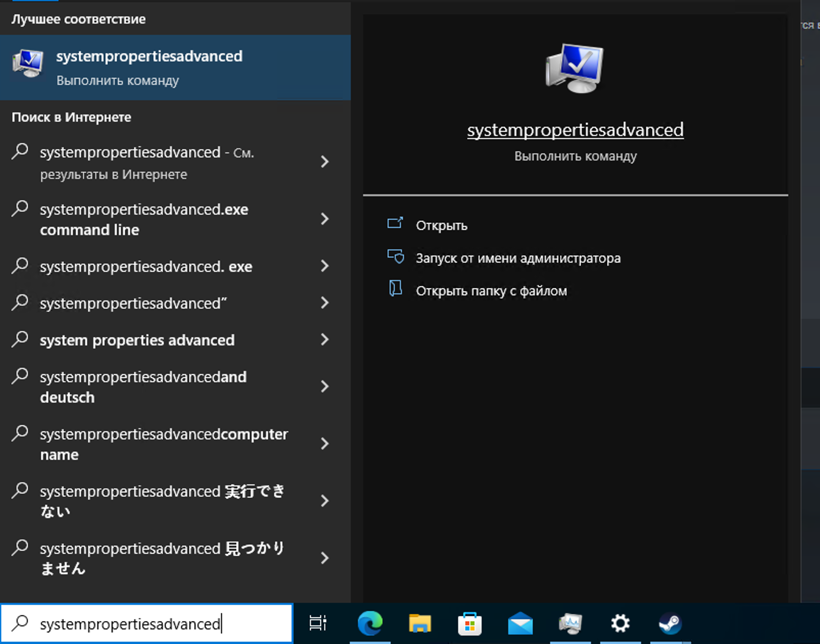Open Task View from the taskbar
The width and height of the screenshot is (820, 644).
click(x=318, y=623)
